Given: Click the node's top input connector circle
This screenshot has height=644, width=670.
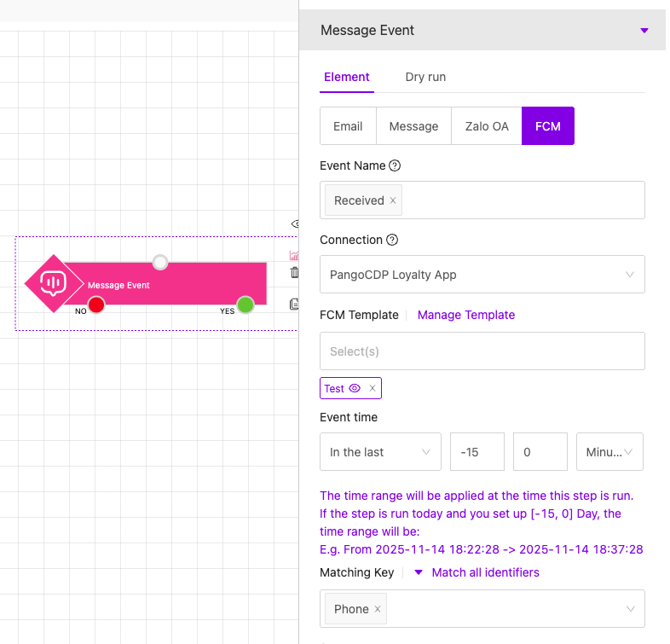Looking at the screenshot, I should [160, 262].
